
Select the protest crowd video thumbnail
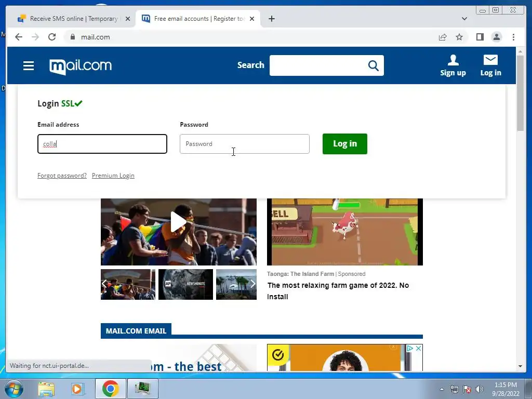(128, 284)
